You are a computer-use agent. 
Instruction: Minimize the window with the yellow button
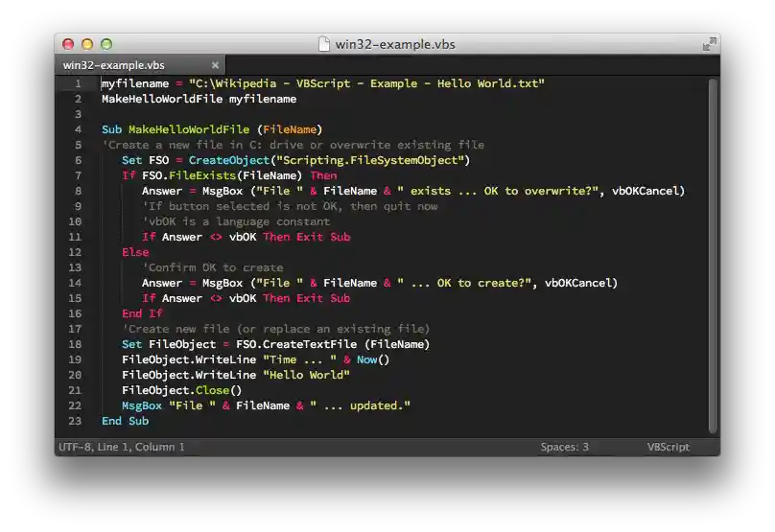tap(87, 44)
